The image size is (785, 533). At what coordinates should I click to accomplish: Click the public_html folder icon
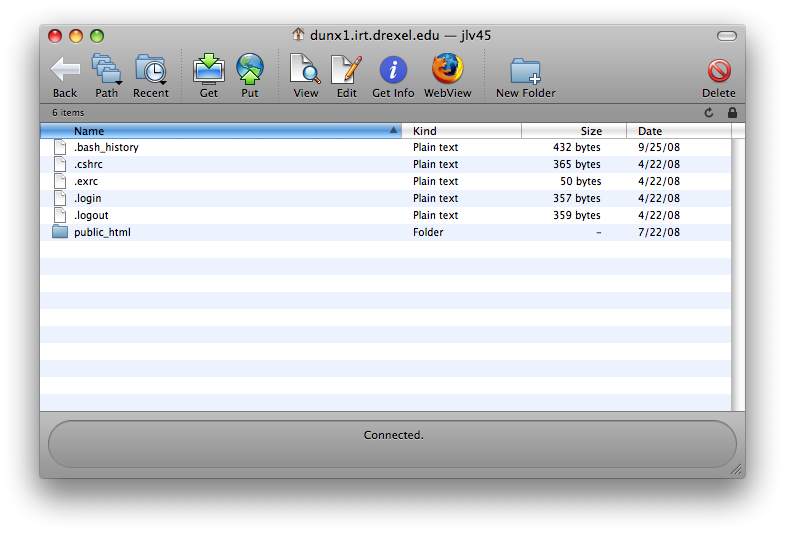click(60, 232)
